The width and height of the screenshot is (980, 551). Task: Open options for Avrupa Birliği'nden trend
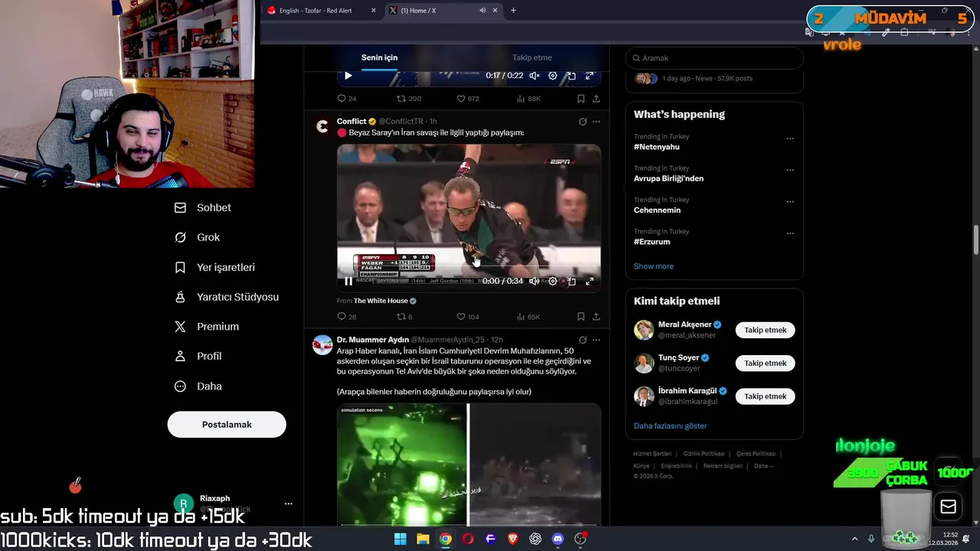790,170
